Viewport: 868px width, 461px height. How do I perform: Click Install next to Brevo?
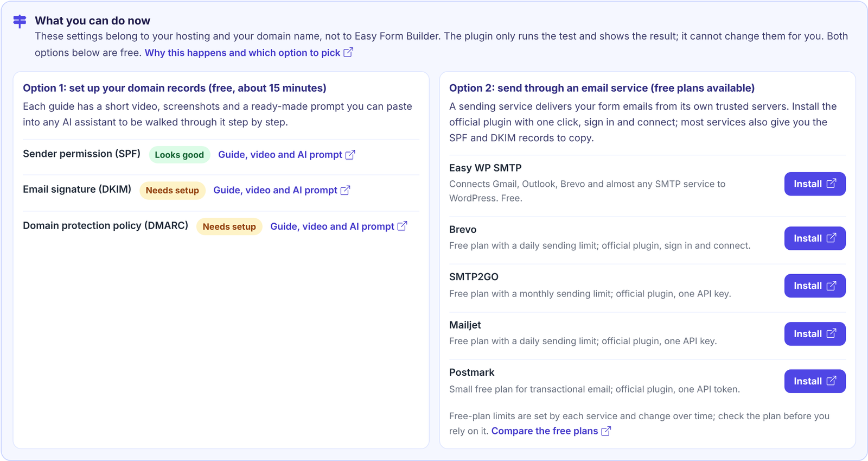pyautogui.click(x=815, y=238)
